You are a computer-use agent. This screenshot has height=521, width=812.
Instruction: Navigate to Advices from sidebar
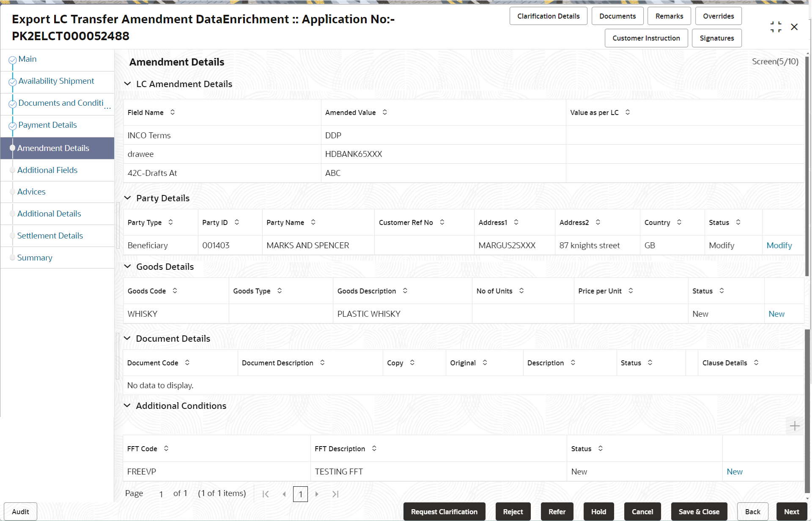pyautogui.click(x=31, y=192)
